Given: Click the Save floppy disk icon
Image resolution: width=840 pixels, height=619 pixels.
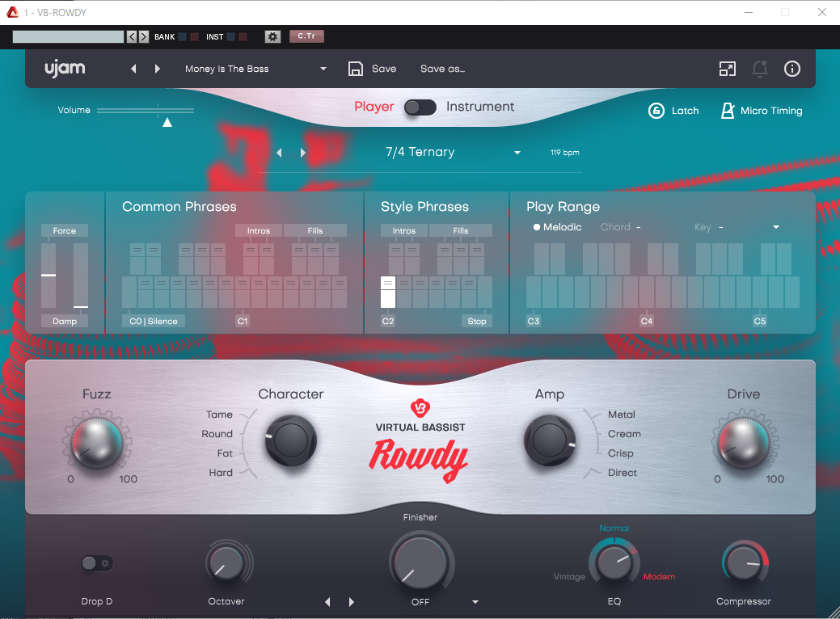Looking at the screenshot, I should (x=356, y=69).
